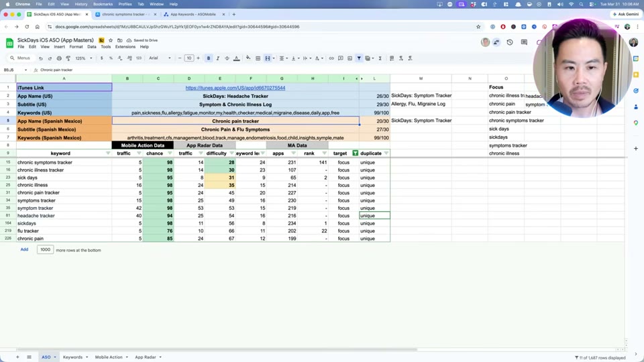This screenshot has width=644, height=362.
Task: Open filter dropdown on chance column
Action: 170,154
